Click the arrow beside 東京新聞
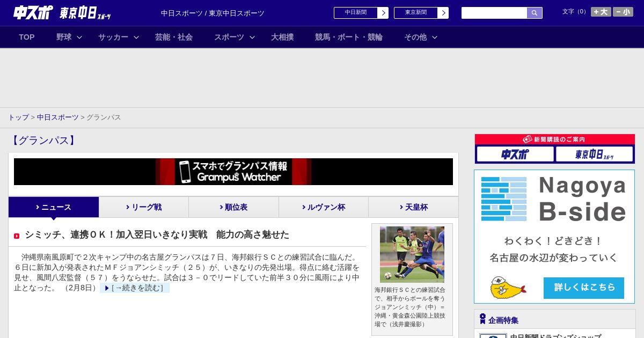 coord(443,13)
